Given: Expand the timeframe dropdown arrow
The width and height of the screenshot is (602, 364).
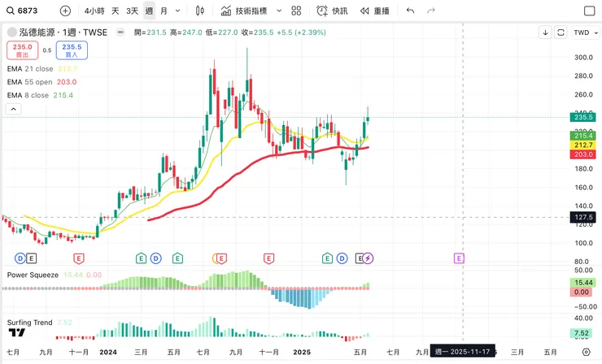Looking at the screenshot, I should click(x=178, y=11).
